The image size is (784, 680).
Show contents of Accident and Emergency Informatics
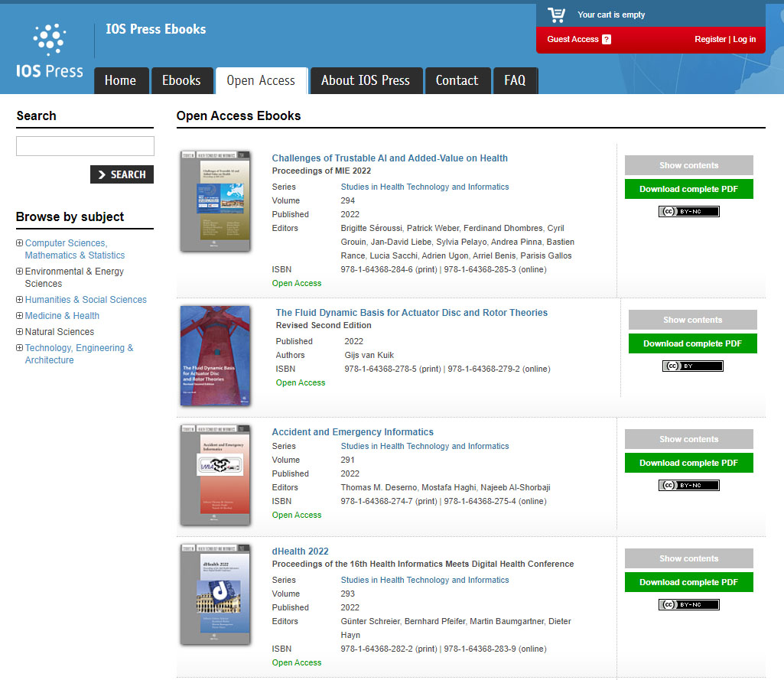tap(688, 440)
